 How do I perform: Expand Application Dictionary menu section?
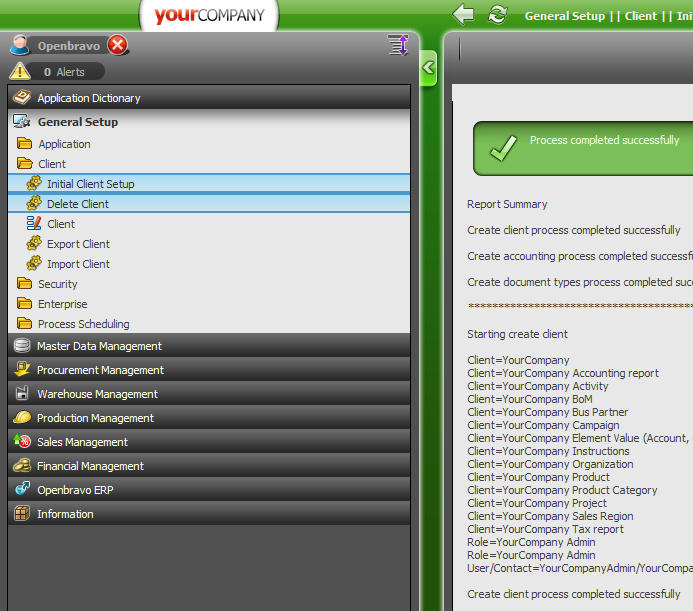209,98
